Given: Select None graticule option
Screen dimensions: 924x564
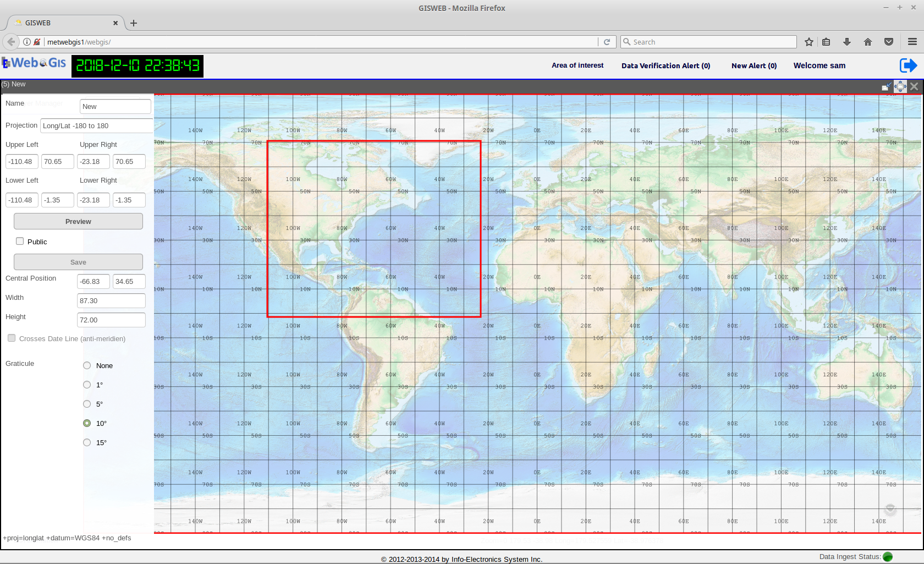Looking at the screenshot, I should point(87,365).
